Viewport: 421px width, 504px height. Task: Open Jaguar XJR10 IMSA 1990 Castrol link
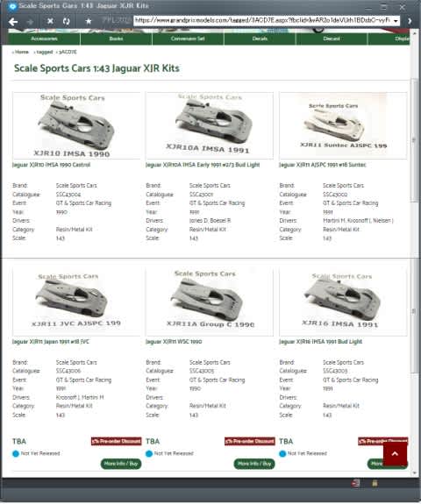coord(51,165)
